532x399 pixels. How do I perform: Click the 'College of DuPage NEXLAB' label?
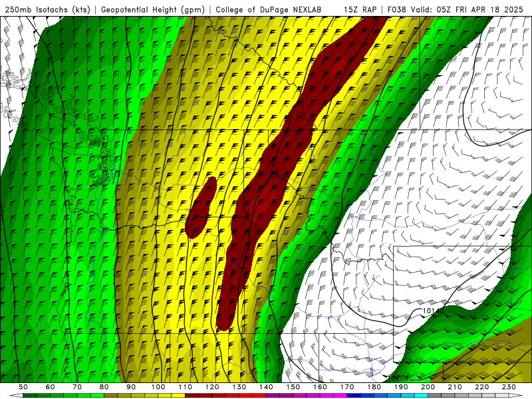[x=269, y=9]
